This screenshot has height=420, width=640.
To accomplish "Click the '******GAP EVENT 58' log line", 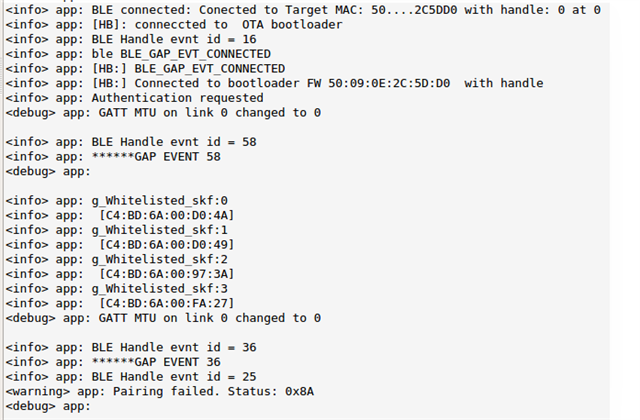I will click(113, 157).
